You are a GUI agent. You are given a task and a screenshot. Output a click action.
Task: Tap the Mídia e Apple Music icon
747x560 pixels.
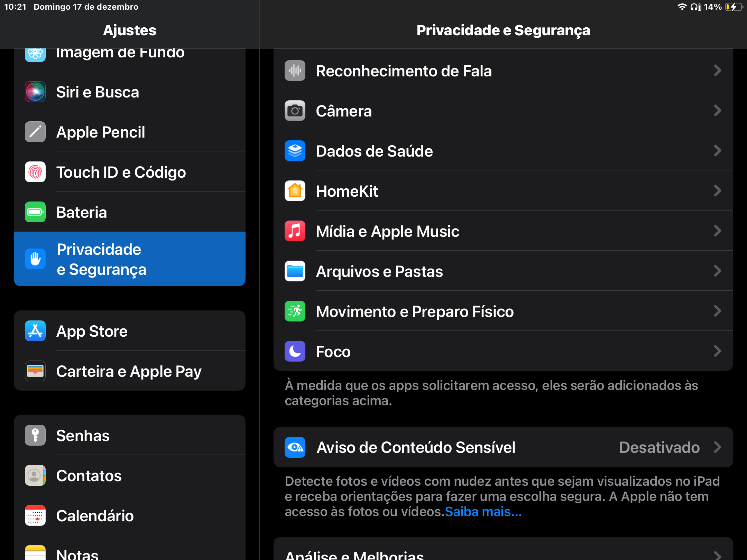295,231
